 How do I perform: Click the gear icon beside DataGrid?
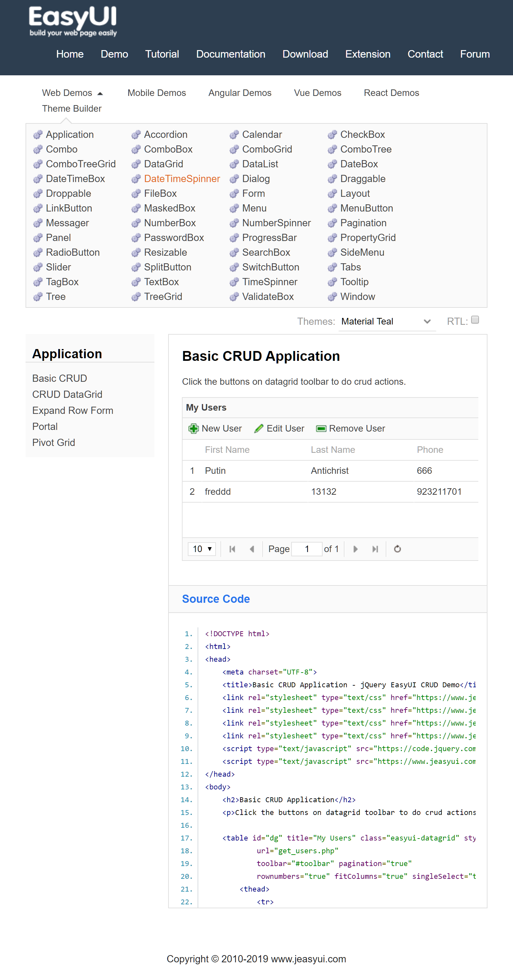(136, 164)
